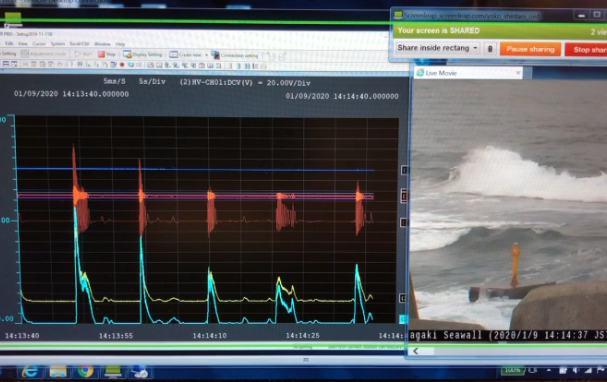This screenshot has height=382, width=607.
Task: Open the Window menu
Action: coord(102,44)
